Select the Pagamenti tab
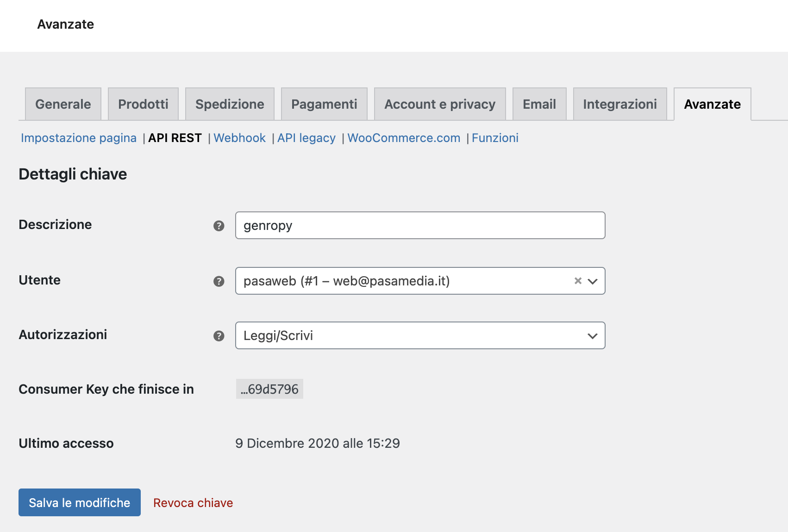This screenshot has width=788, height=532. tap(324, 104)
